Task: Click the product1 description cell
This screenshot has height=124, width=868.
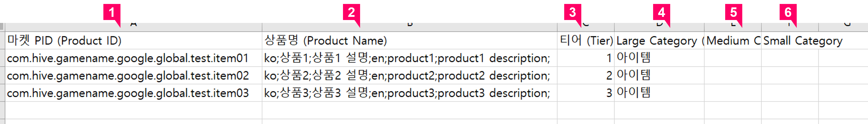Action: coord(409,58)
